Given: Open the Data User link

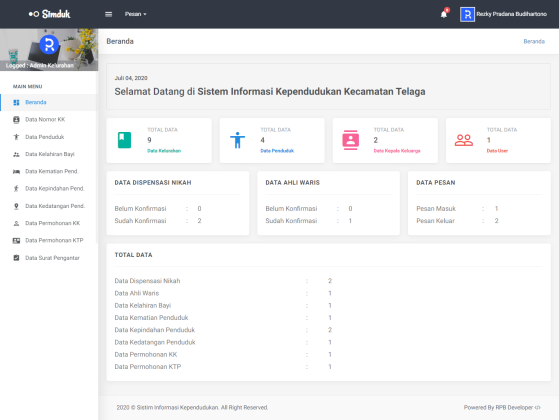Looking at the screenshot, I should (x=497, y=151).
